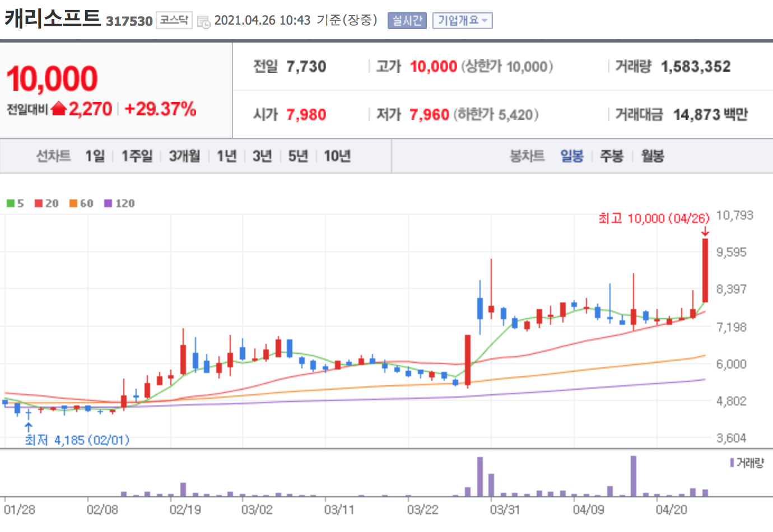Click the 실시간 button
This screenshot has height=532, width=773.
407,21
